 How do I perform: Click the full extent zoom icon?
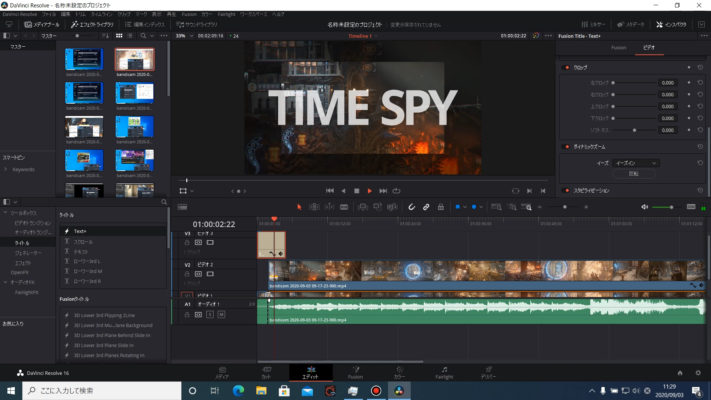(x=496, y=207)
